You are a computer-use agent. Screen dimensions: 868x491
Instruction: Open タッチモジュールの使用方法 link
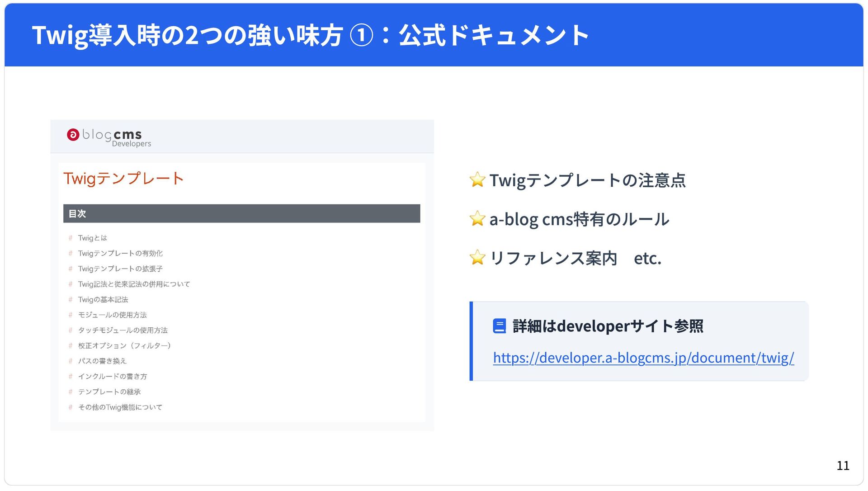click(x=123, y=330)
